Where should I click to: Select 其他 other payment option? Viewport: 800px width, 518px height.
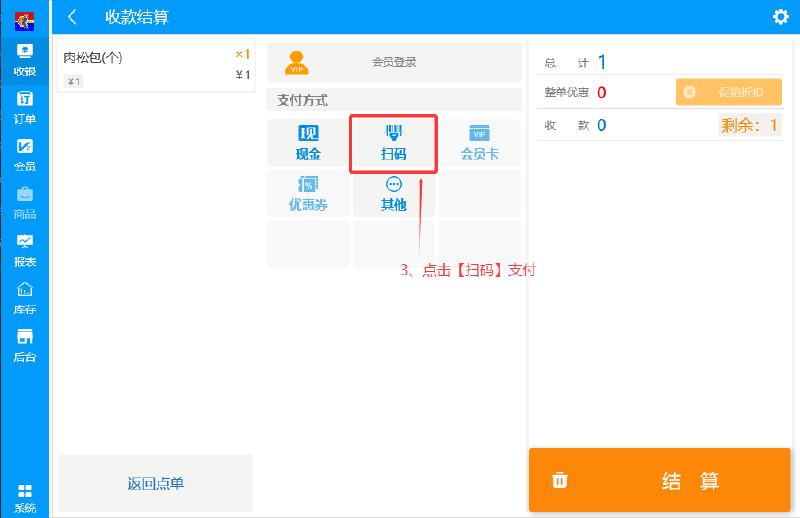(393, 194)
